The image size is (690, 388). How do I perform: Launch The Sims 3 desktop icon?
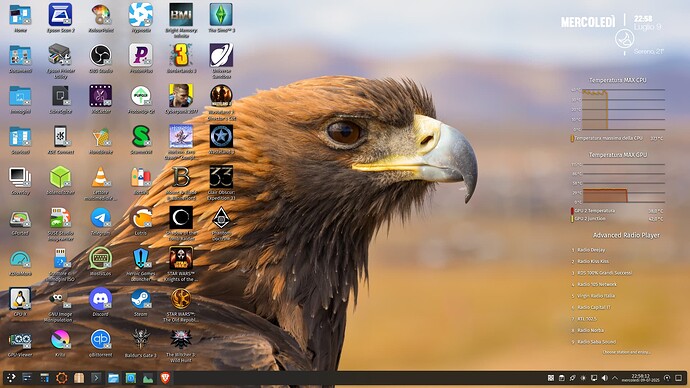221,15
